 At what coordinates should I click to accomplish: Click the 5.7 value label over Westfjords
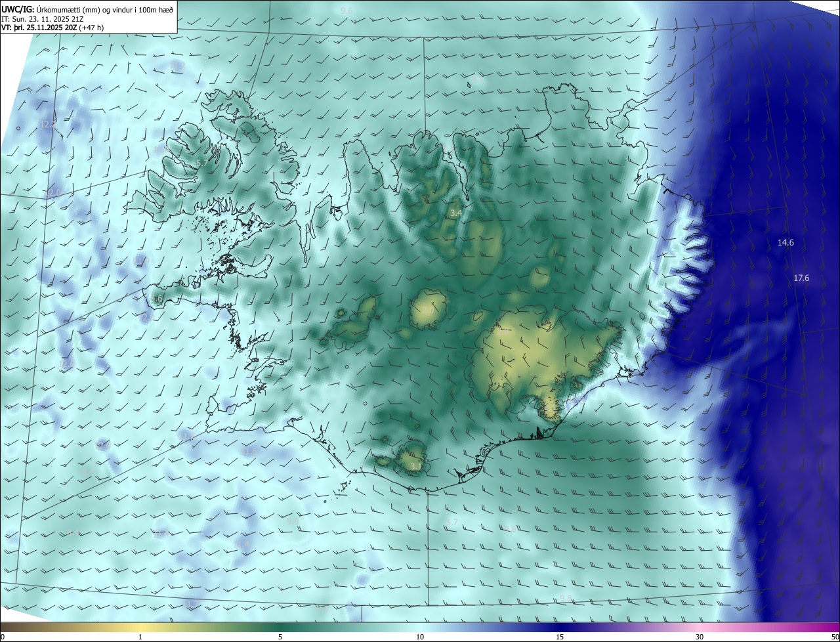click(201, 163)
